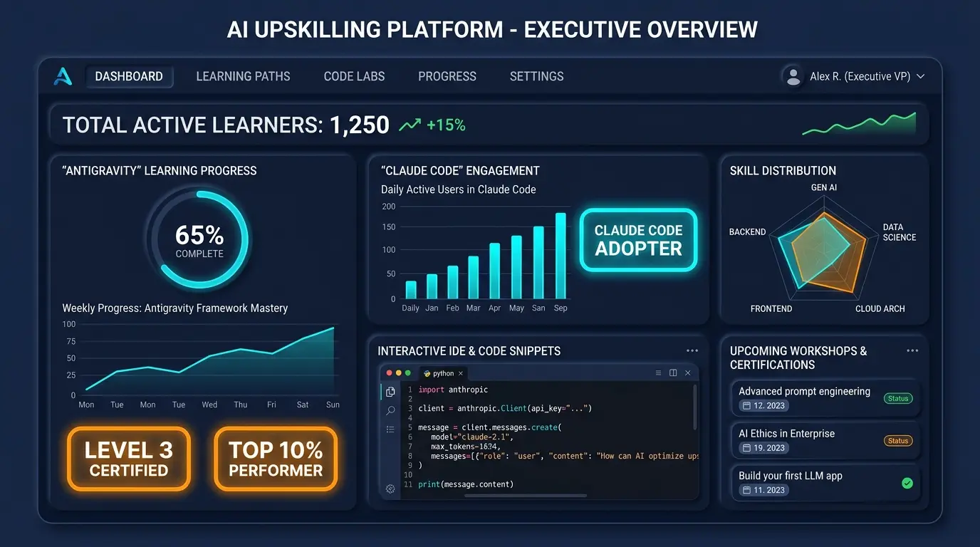Open the settings gear in the IDE sidebar
The width and height of the screenshot is (980, 547).
pyautogui.click(x=390, y=489)
